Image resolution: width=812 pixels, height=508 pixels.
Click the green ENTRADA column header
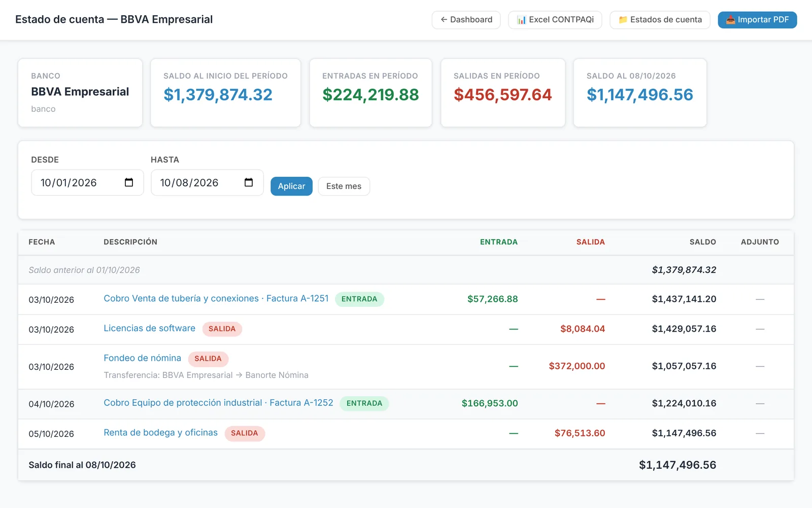pos(499,242)
